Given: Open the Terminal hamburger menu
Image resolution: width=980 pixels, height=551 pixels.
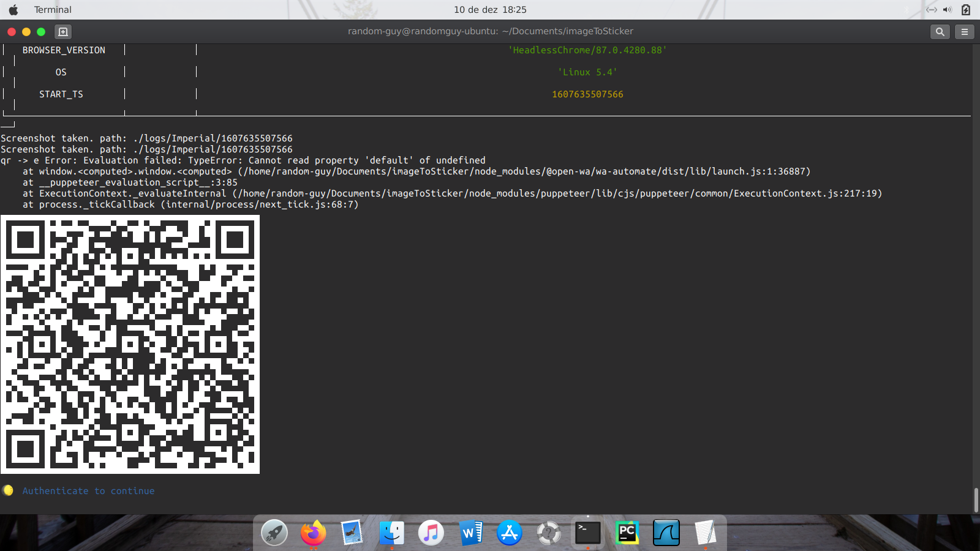Looking at the screenshot, I should pos(965,31).
